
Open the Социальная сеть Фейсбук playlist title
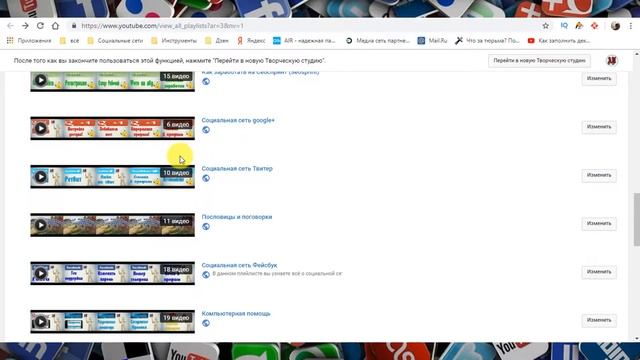239,265
